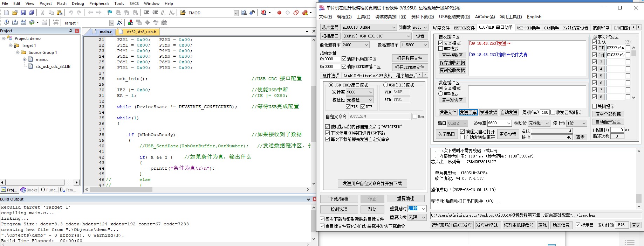The width and height of the screenshot is (644, 246).
Task: Start debug session with the magnifier-d icon
Action: tap(264, 13)
